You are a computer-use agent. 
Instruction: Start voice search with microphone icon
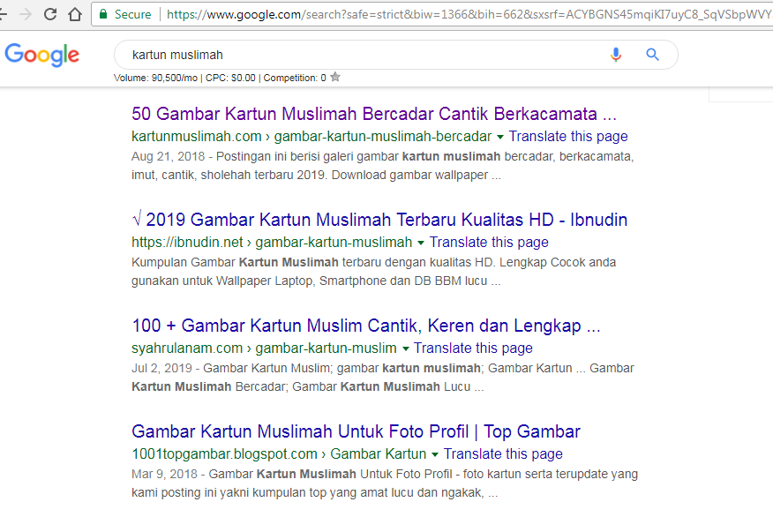click(616, 55)
